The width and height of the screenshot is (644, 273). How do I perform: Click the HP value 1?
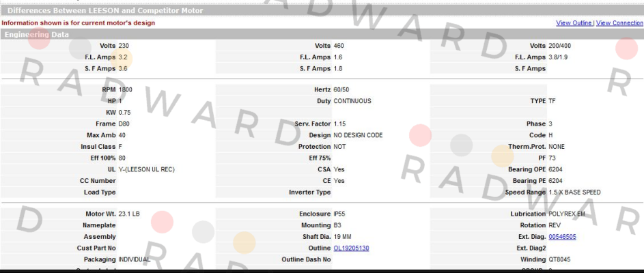pos(120,100)
